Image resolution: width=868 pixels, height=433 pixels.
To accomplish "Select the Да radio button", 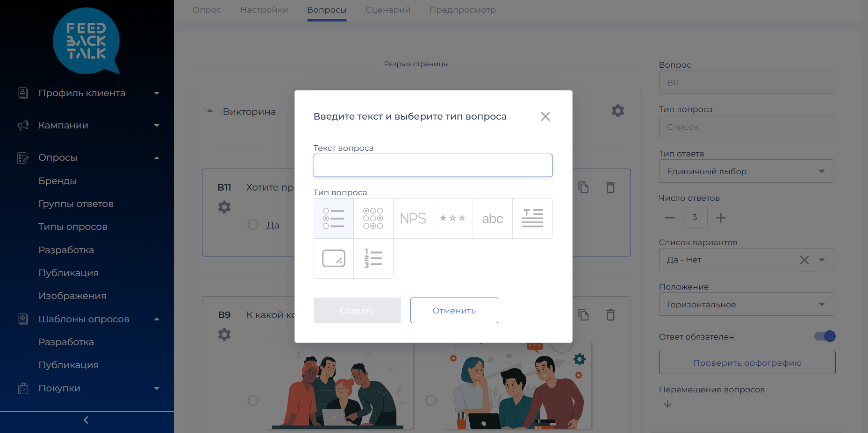I will click(x=253, y=225).
